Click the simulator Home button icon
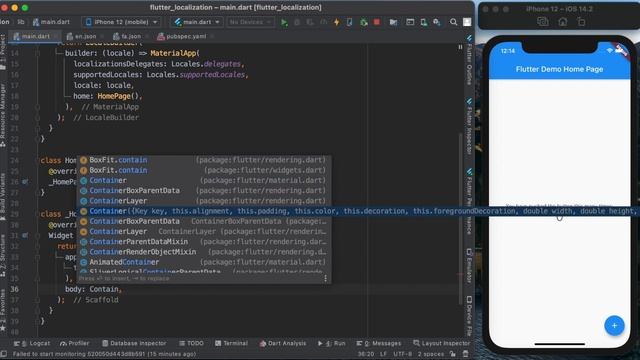Screen dimensions: 640x360 [x=562, y=22]
